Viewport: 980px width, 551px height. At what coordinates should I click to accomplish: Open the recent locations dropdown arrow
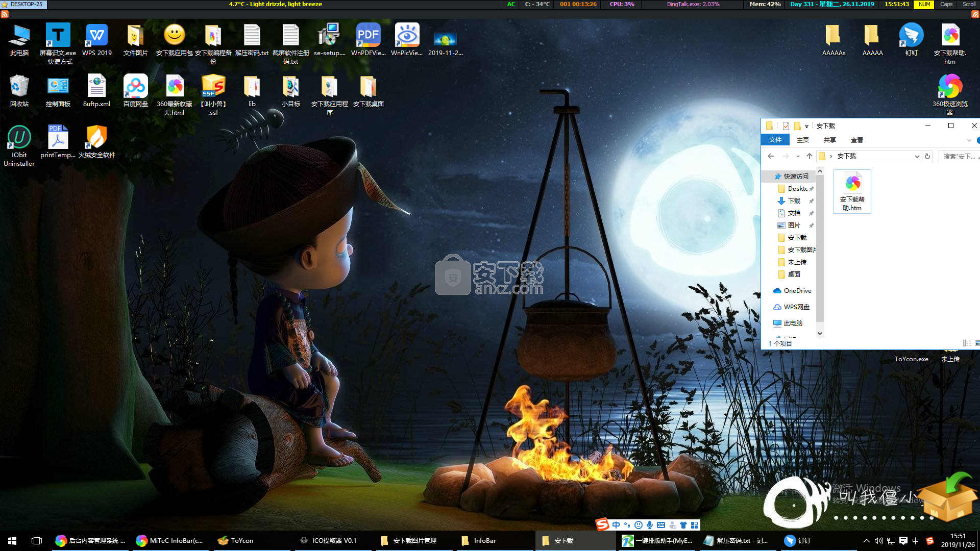pyautogui.click(x=798, y=156)
